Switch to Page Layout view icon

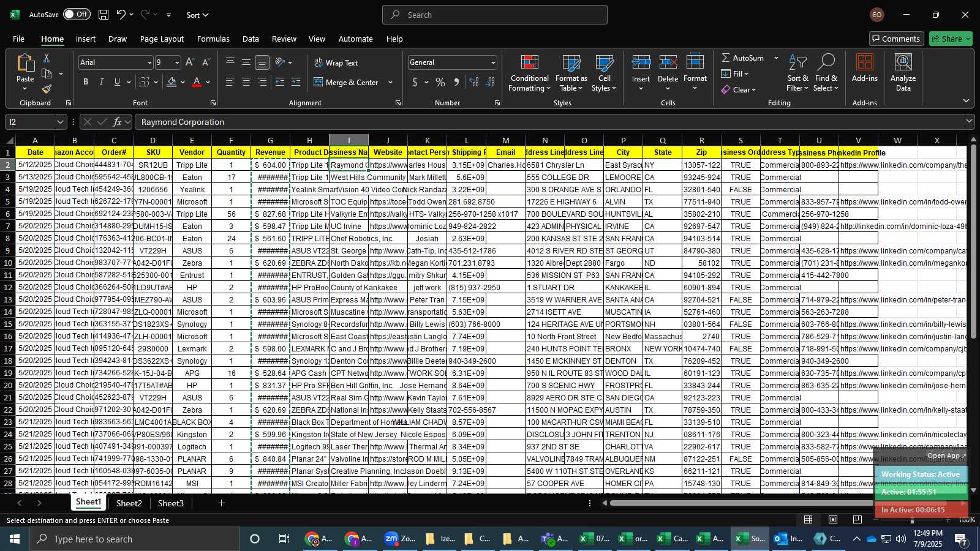(x=833, y=519)
